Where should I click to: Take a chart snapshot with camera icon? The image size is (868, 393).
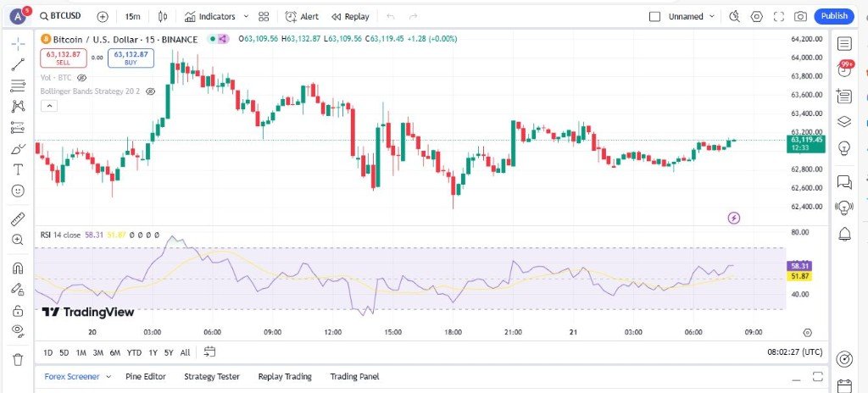tap(800, 17)
